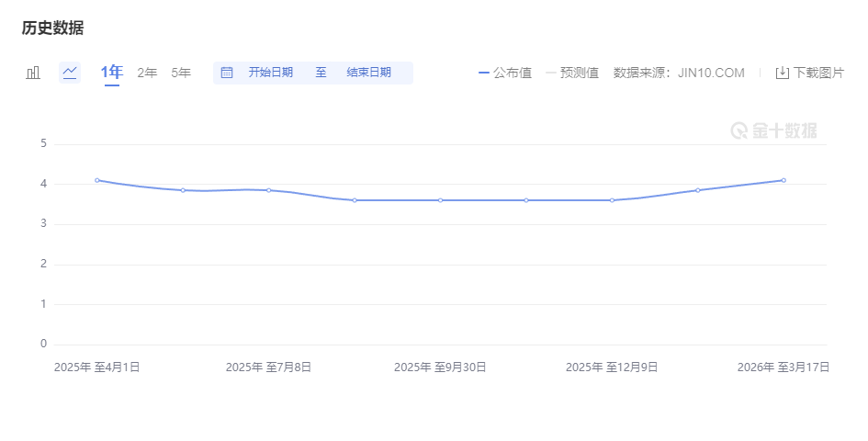Click the 下载图片 text button
The height and width of the screenshot is (441, 868).
click(x=818, y=73)
